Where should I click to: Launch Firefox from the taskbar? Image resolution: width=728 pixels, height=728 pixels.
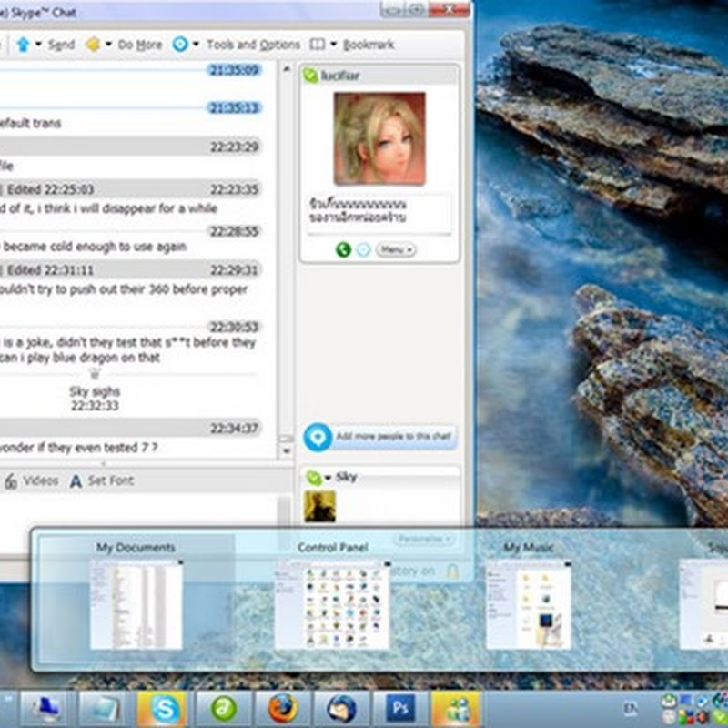click(x=282, y=708)
